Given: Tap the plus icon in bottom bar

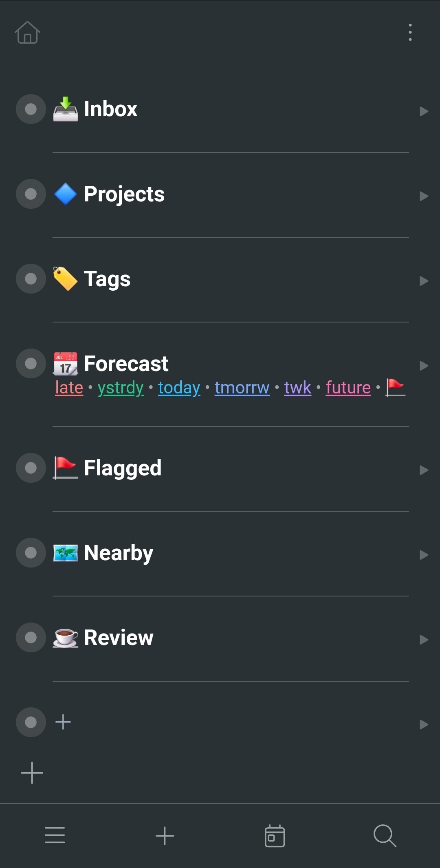Looking at the screenshot, I should [x=165, y=835].
